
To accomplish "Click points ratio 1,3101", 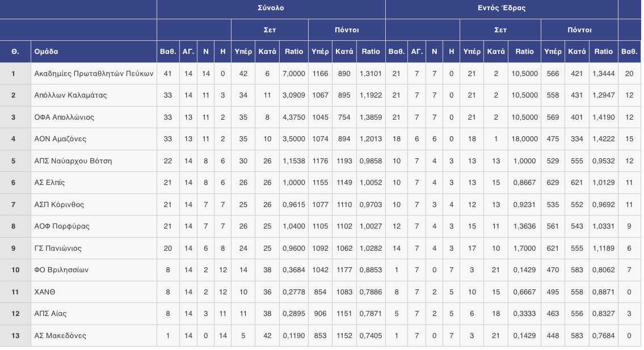I will [371, 74].
